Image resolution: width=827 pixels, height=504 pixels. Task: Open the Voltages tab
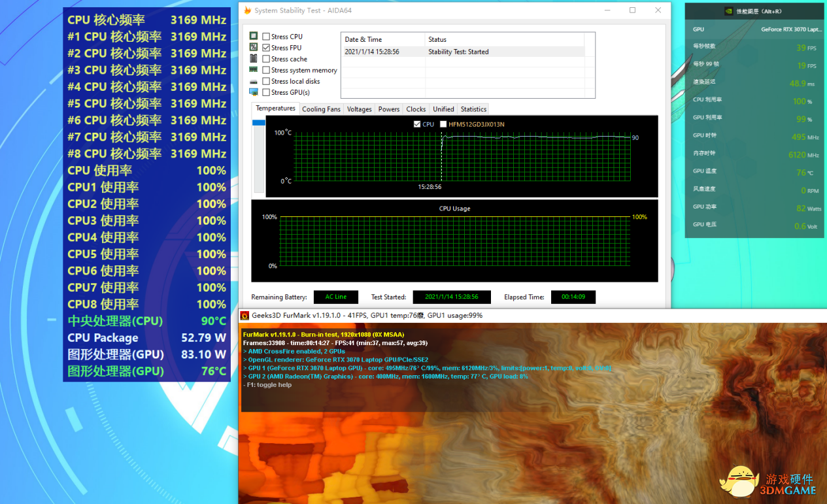click(x=359, y=109)
